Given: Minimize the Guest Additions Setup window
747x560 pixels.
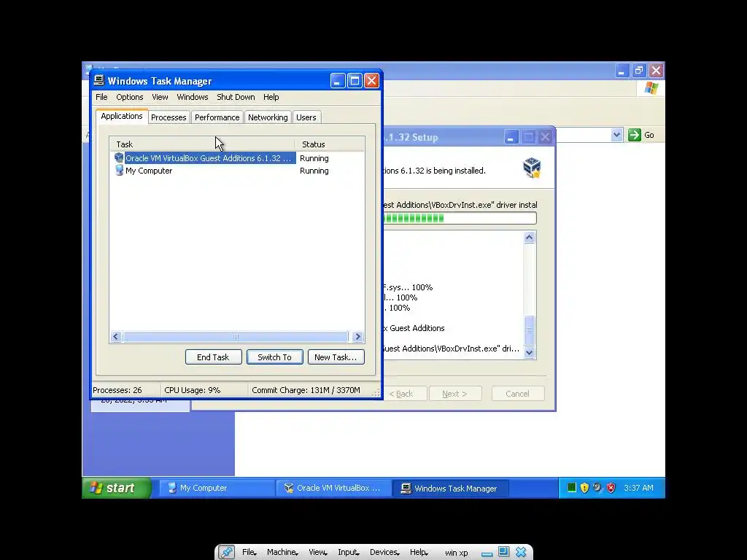Looking at the screenshot, I should coord(511,137).
